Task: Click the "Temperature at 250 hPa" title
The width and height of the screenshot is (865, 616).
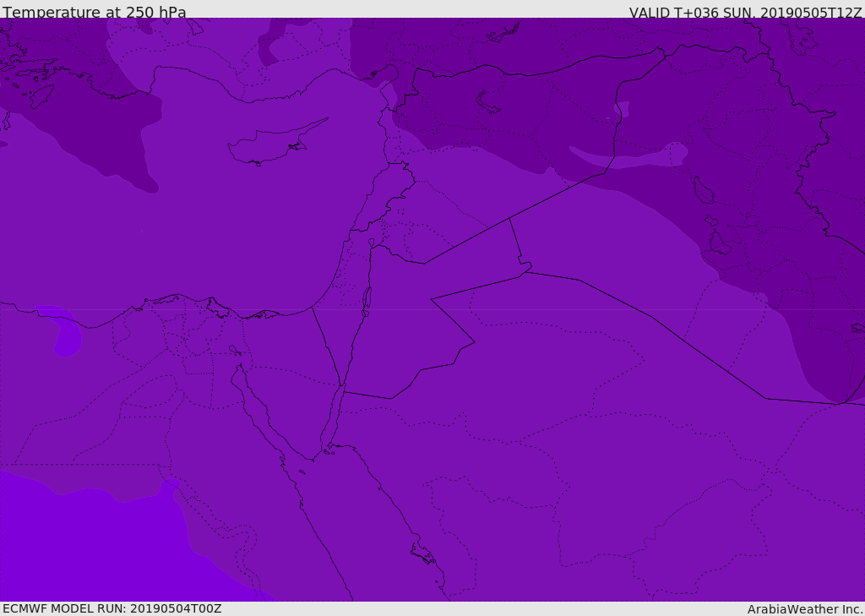Action: 94,13
